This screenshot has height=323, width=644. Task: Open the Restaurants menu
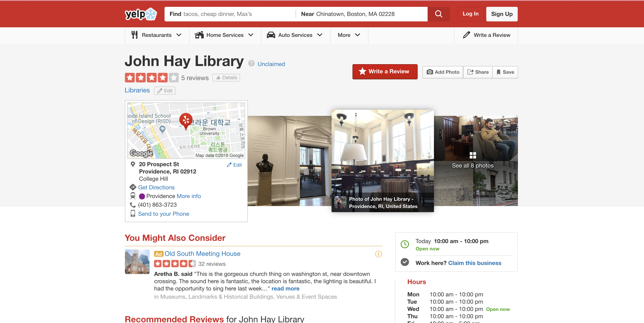(x=157, y=35)
